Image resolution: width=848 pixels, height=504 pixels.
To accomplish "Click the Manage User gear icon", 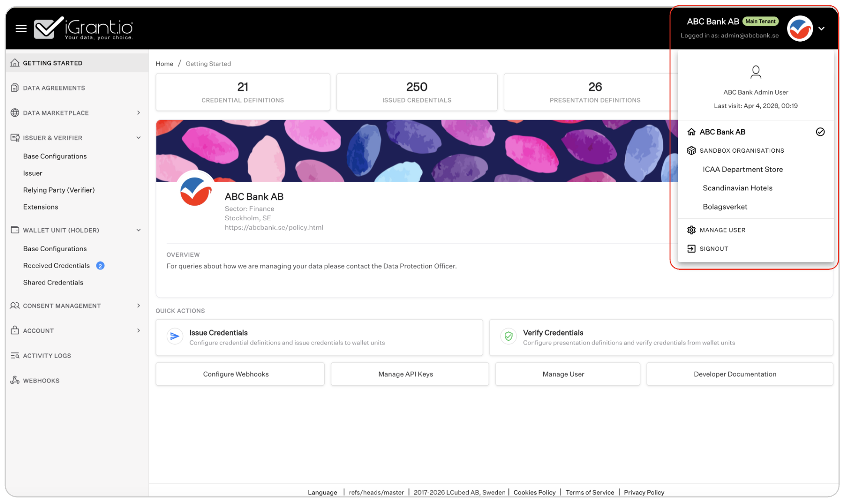I will (692, 230).
